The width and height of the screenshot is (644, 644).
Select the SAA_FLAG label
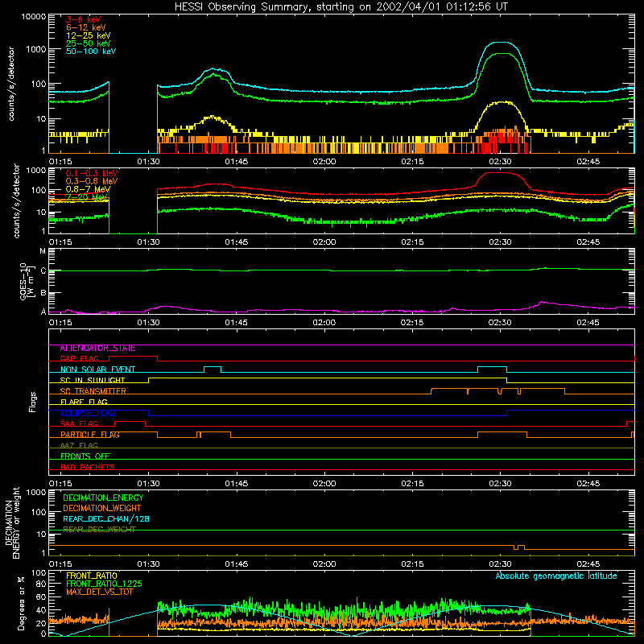(x=79, y=424)
